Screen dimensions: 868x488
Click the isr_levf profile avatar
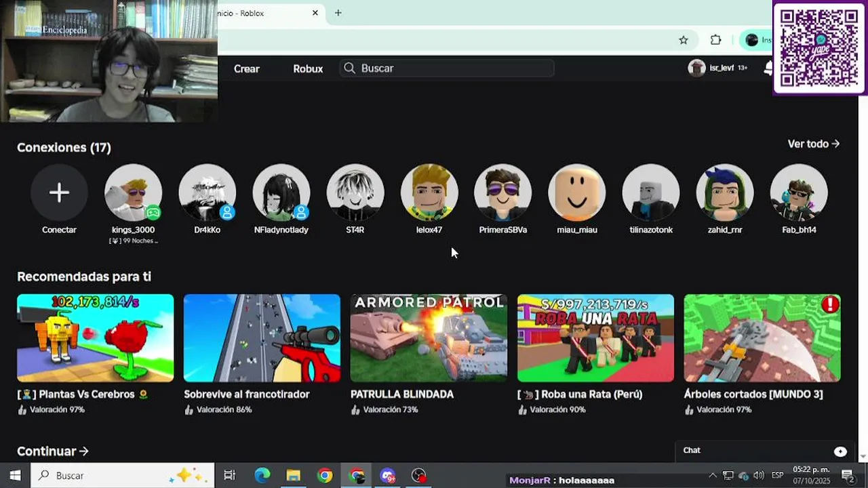696,68
